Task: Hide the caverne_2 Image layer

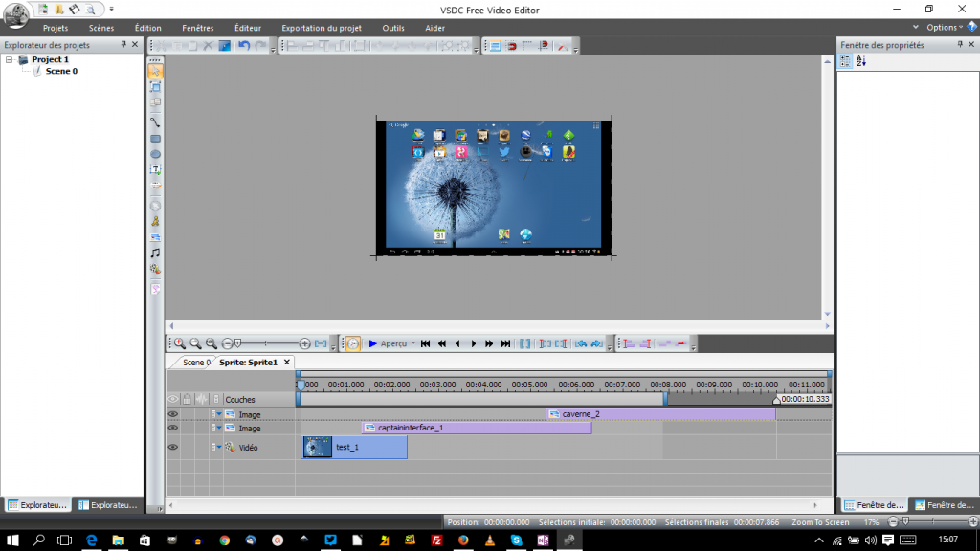Action: pos(173,414)
